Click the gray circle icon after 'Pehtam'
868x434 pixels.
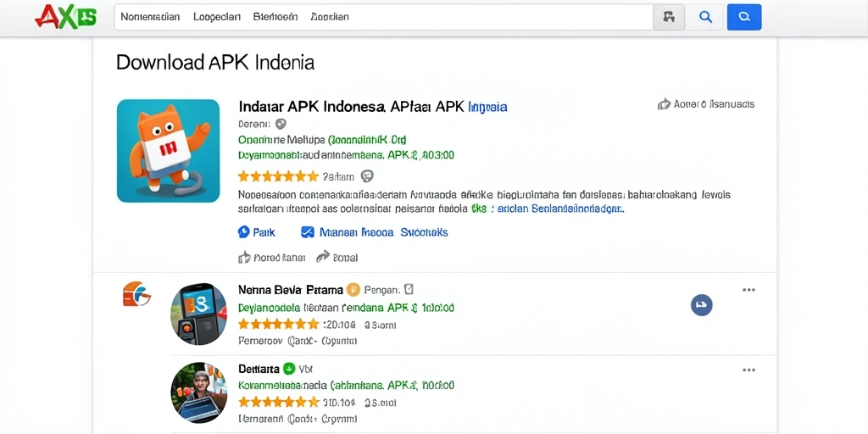click(367, 176)
